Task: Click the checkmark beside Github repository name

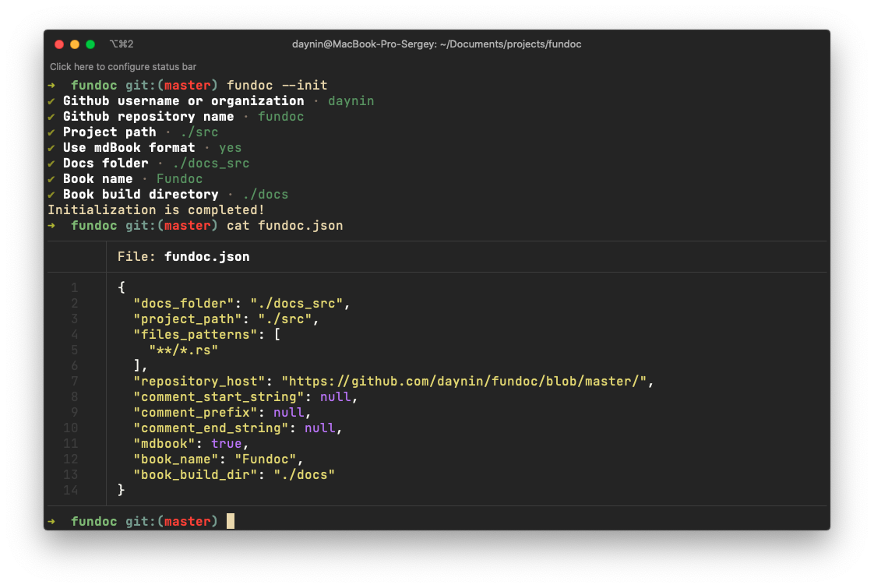Action: point(51,117)
